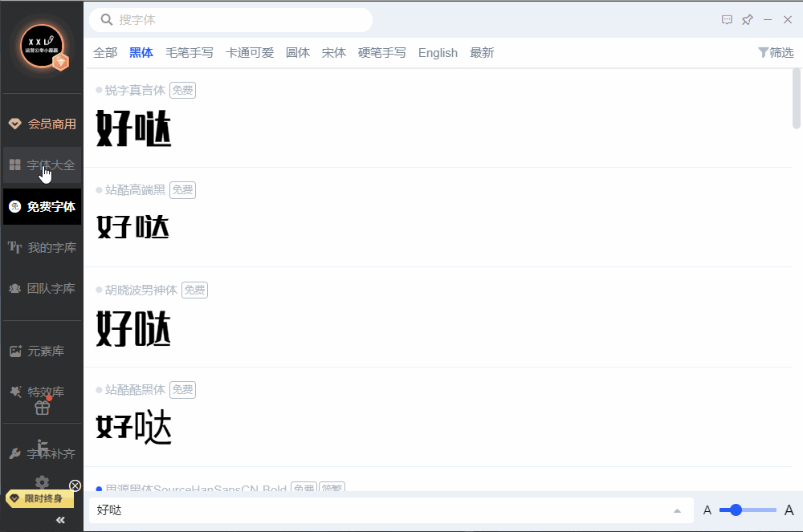Close the 限时终身 promotion badge

tap(75, 485)
